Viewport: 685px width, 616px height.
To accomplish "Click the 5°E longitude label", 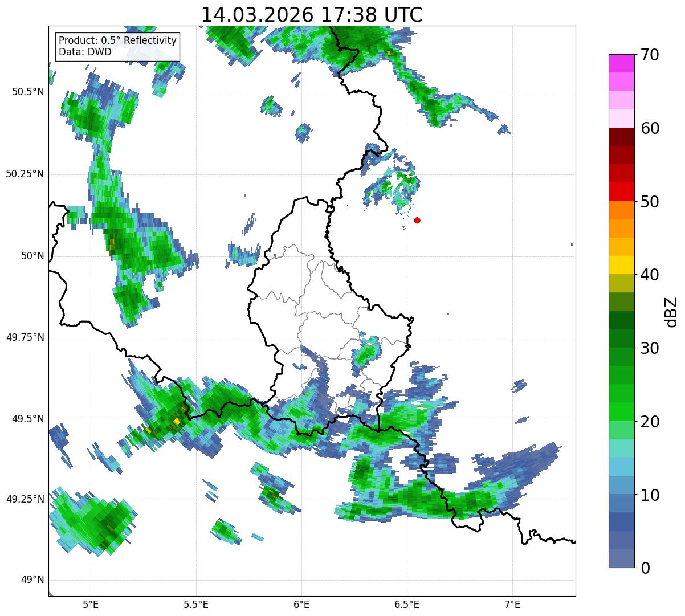I will click(91, 604).
